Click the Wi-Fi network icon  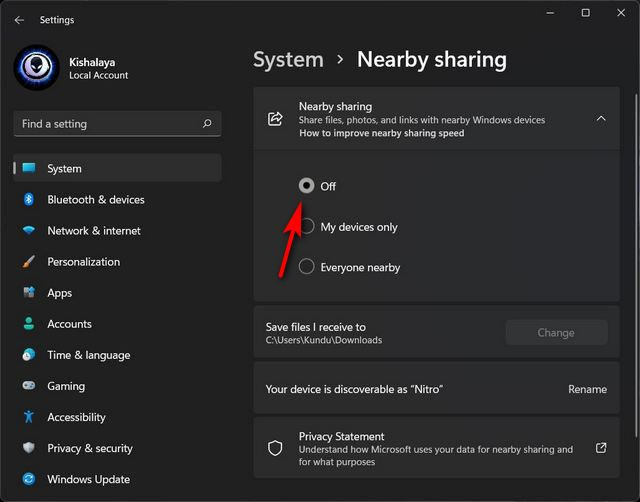point(29,230)
